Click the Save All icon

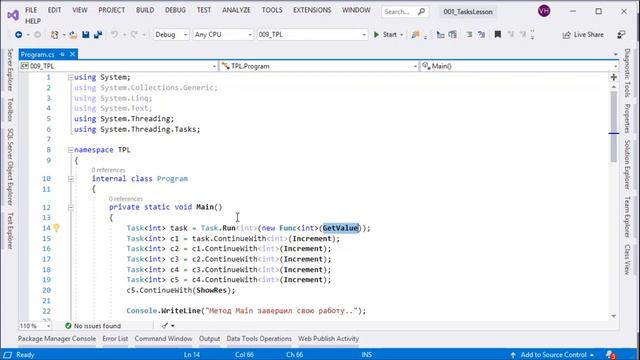coord(98,35)
